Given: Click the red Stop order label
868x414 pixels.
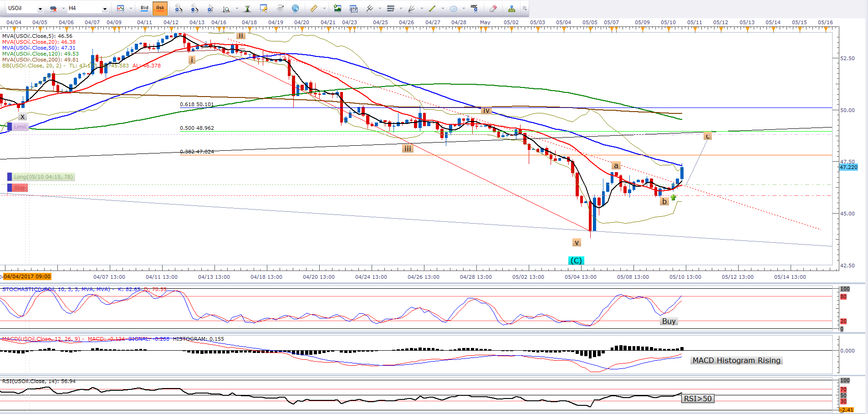Looking at the screenshot, I should point(20,188).
